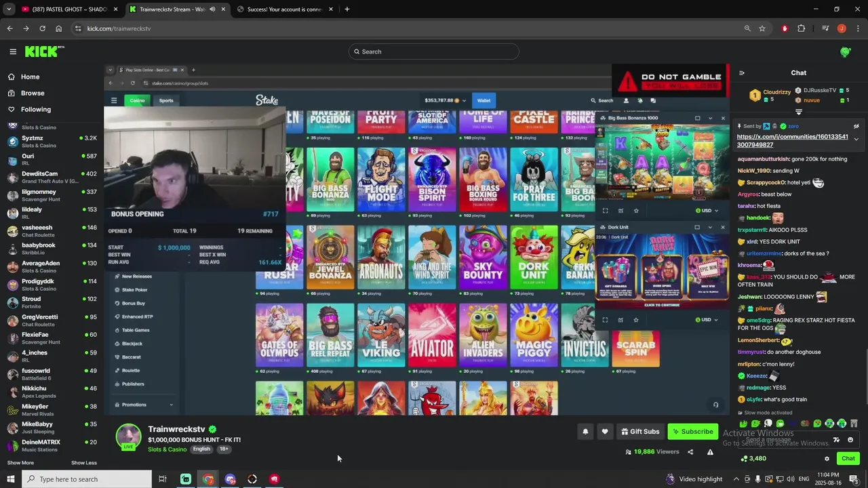Screen dimensions: 868x488
Task: Click the Windows taskbar search box
Action: (x=87, y=479)
